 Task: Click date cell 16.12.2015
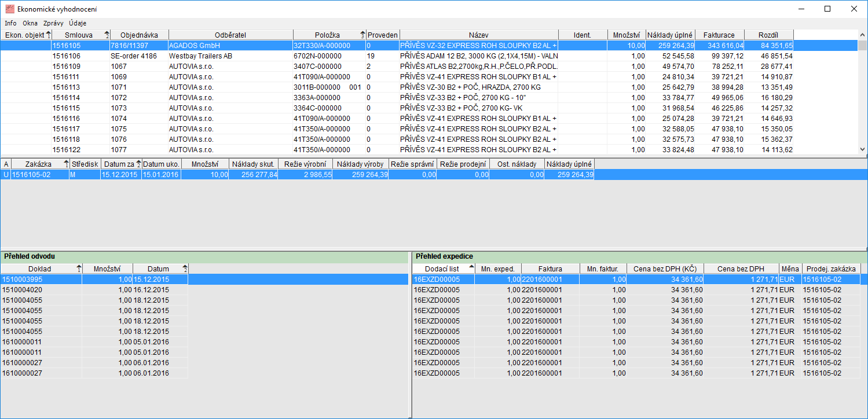click(x=160, y=289)
